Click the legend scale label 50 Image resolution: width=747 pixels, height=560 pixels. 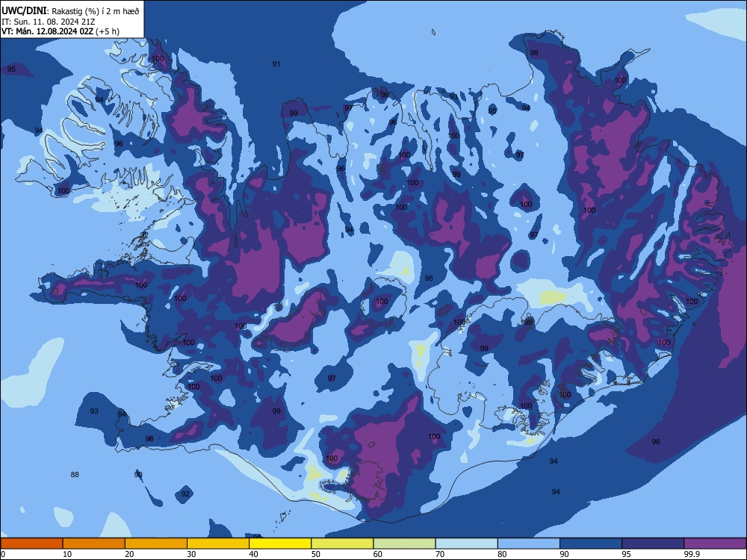click(x=316, y=554)
